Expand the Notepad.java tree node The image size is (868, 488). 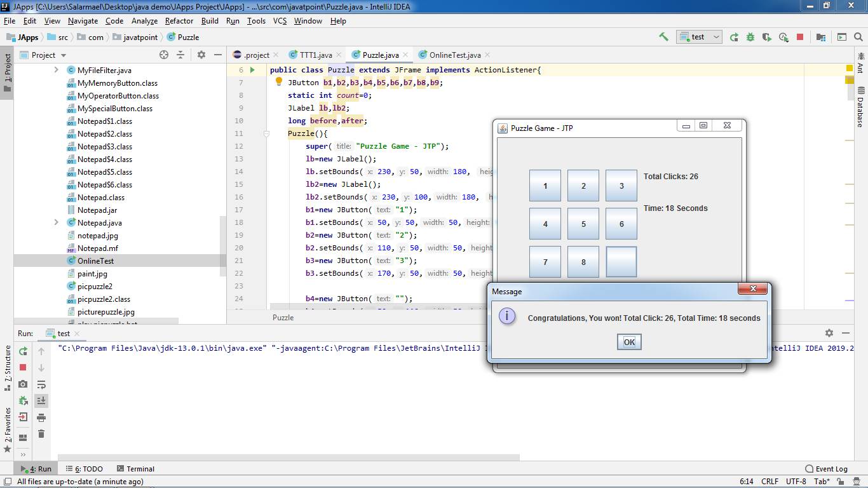pos(56,222)
